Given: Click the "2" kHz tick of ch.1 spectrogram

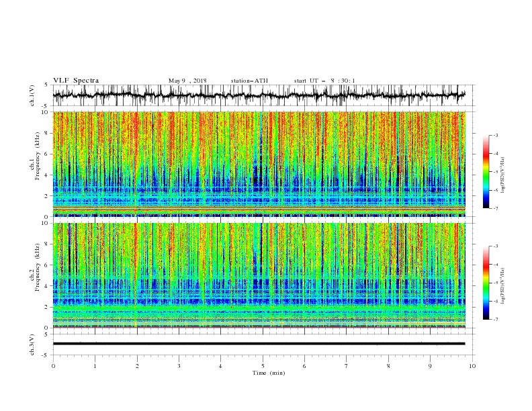Looking at the screenshot, I should (47, 195).
